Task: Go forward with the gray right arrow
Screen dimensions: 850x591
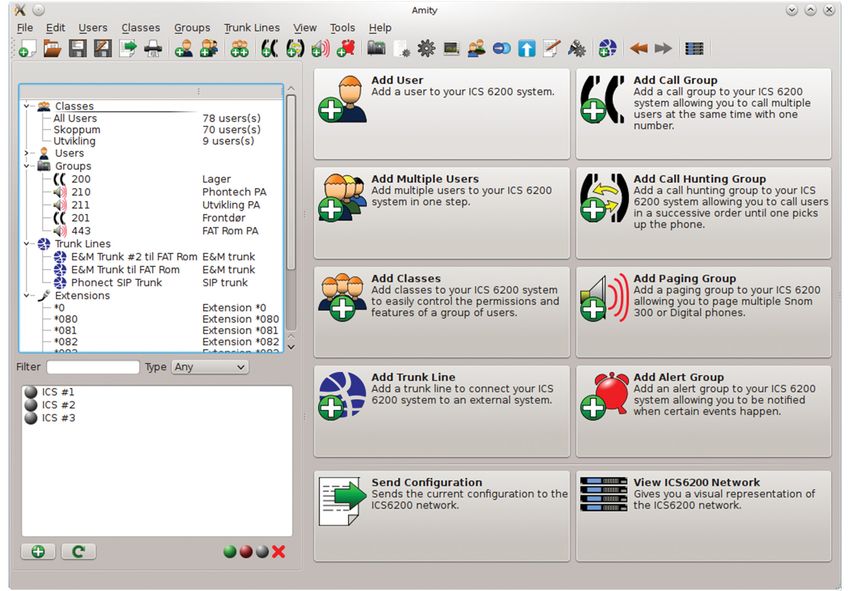Action: pyautogui.click(x=663, y=49)
